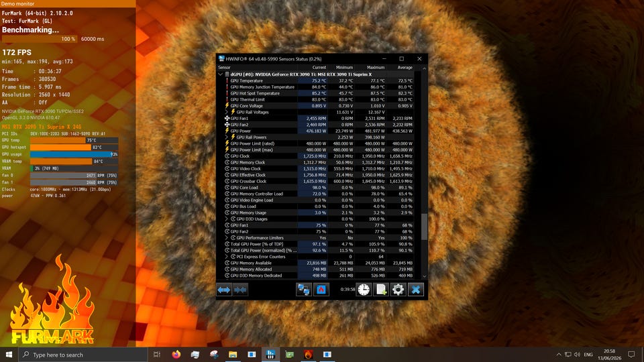Open the Windows Start menu
644x362 pixels.
[x=9, y=354]
